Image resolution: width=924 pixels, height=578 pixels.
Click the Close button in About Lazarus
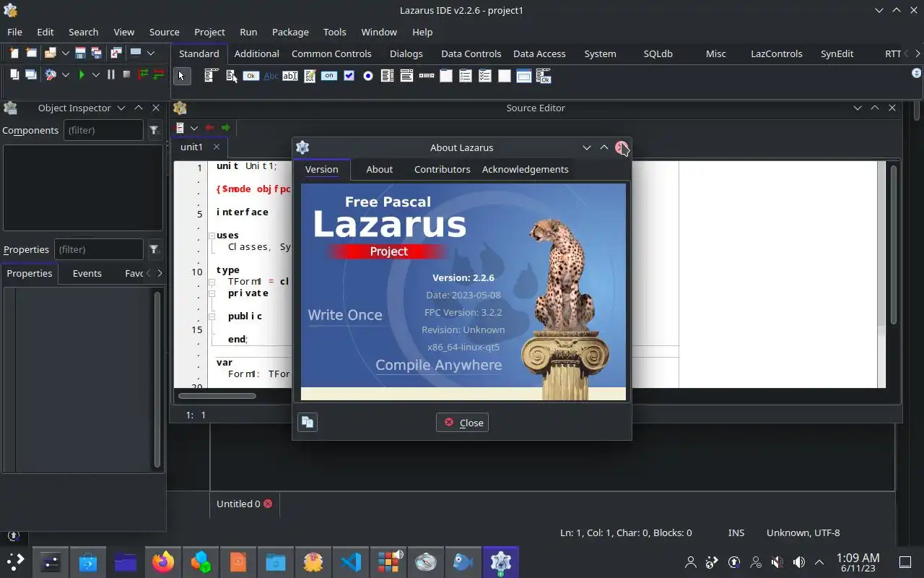tap(462, 423)
